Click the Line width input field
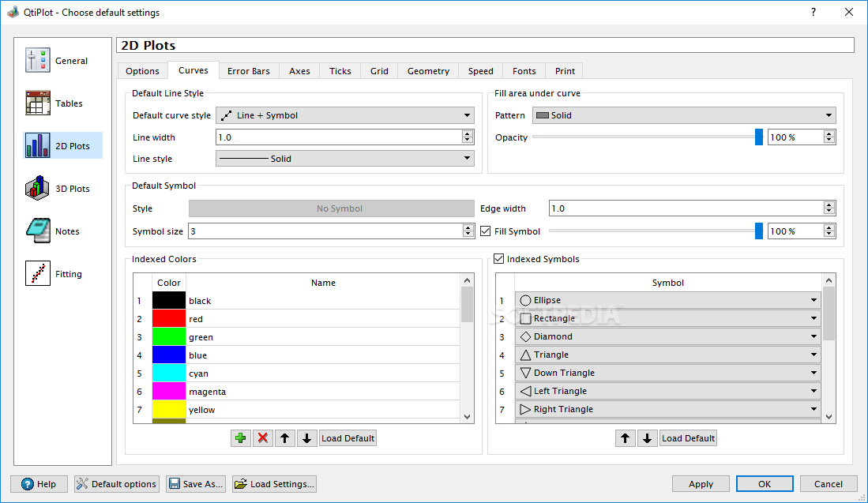 pos(339,137)
